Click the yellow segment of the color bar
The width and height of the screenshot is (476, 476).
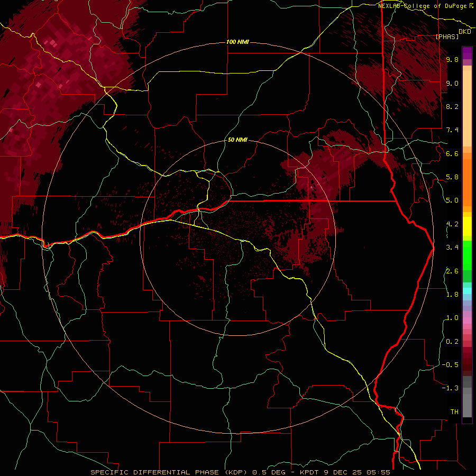pyautogui.click(x=467, y=226)
